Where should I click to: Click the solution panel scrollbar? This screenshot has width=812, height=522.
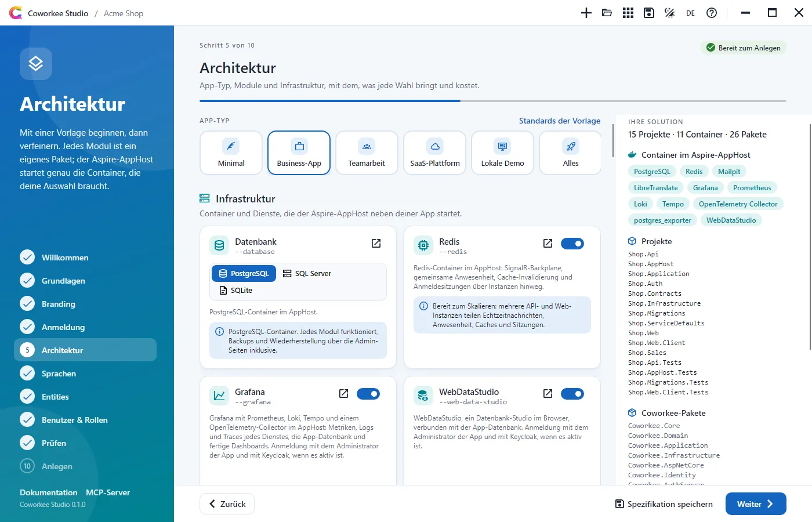point(810,237)
